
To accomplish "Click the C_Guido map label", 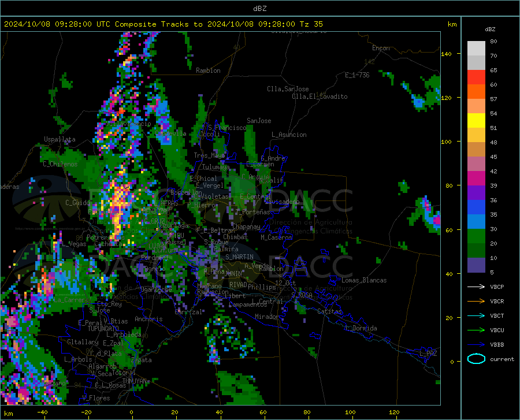I will pos(77,203).
